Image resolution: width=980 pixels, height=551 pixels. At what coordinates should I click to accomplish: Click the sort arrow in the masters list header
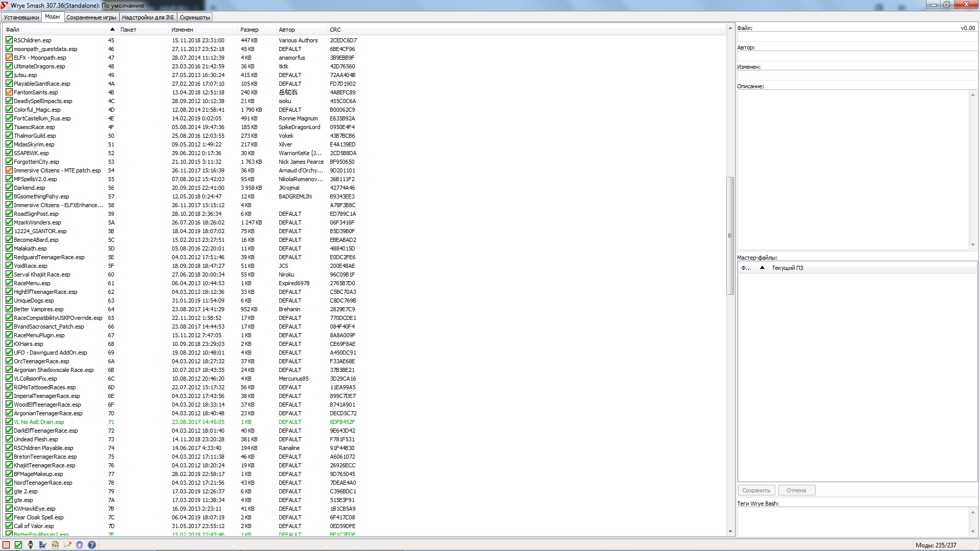762,268
